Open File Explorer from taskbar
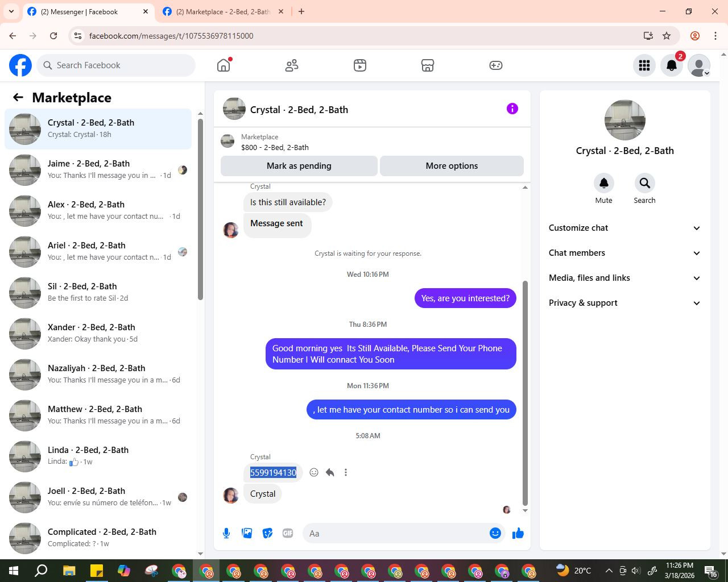728x582 pixels. tap(69, 571)
